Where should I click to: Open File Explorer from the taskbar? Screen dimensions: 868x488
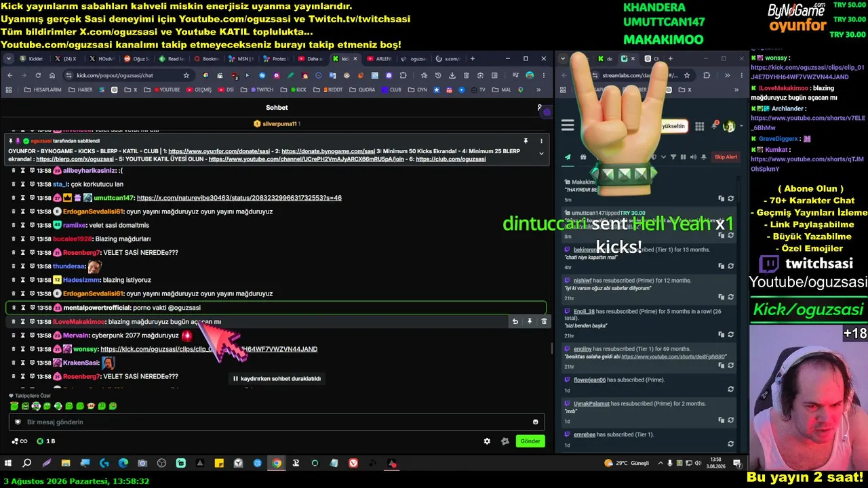pos(66,464)
